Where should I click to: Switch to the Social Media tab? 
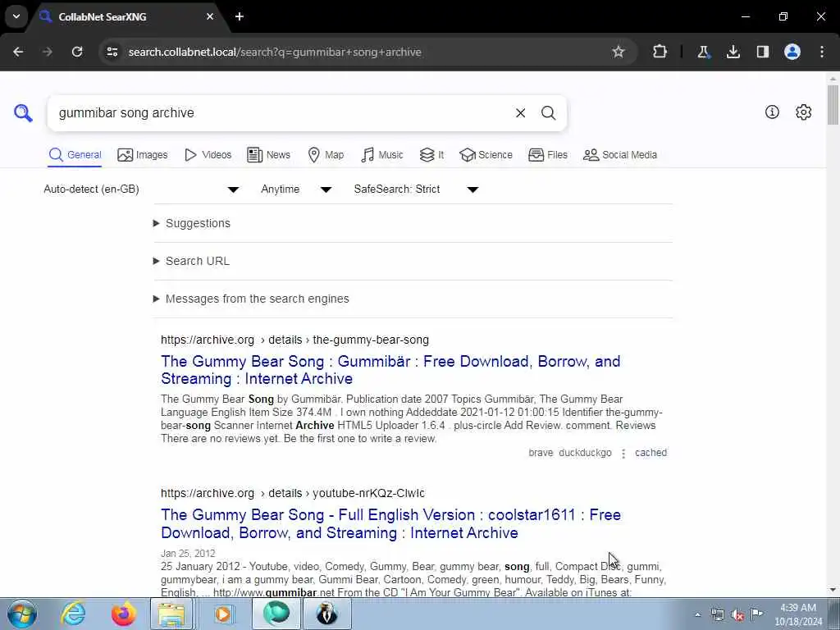[x=620, y=155]
